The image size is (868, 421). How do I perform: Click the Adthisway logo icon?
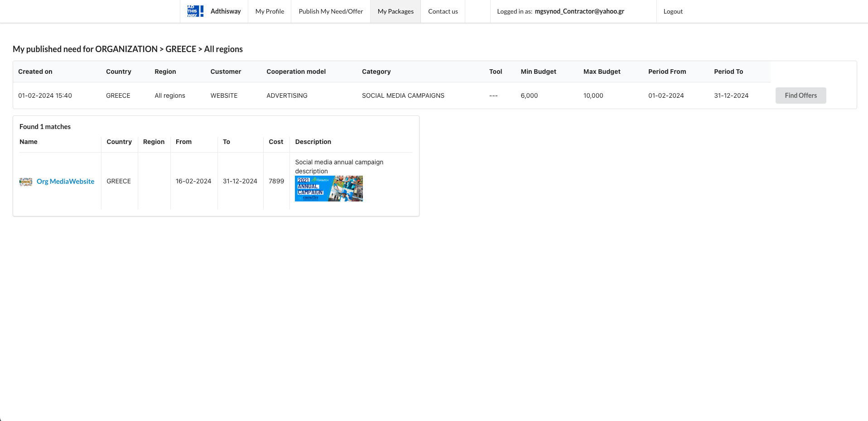point(195,11)
